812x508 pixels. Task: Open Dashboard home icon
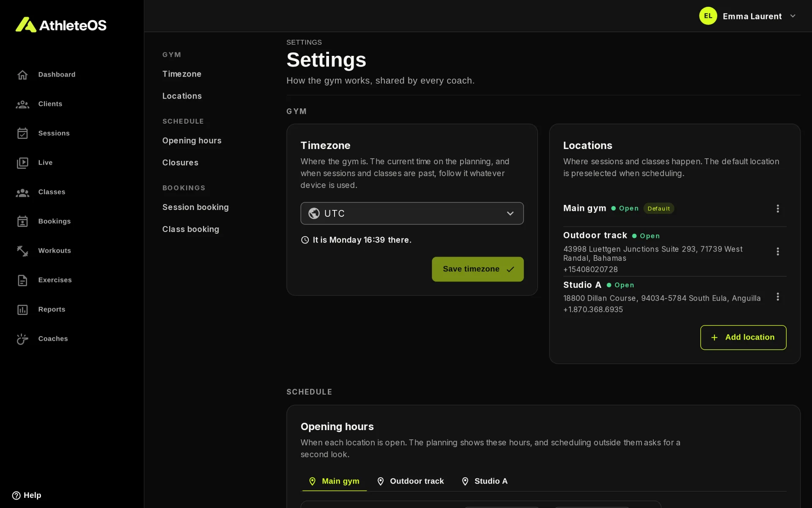tap(22, 75)
